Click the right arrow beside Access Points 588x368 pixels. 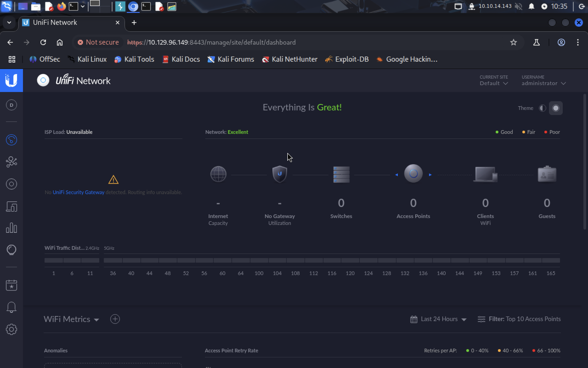430,175
